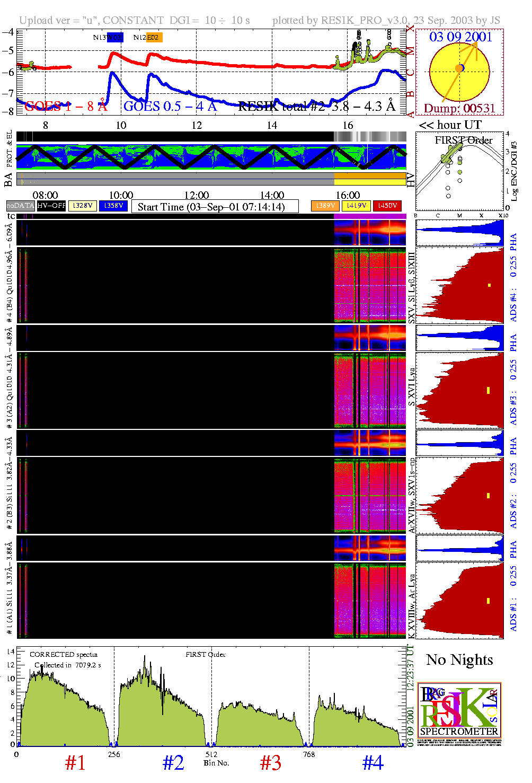Click the blue 1358V voltage legend box
This screenshot has height=783, width=532.
[x=113, y=206]
